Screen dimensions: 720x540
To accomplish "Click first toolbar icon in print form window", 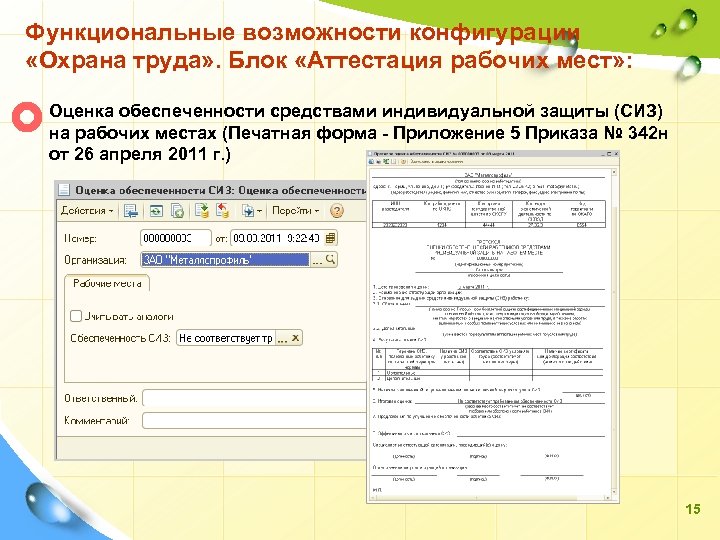I will point(371,162).
